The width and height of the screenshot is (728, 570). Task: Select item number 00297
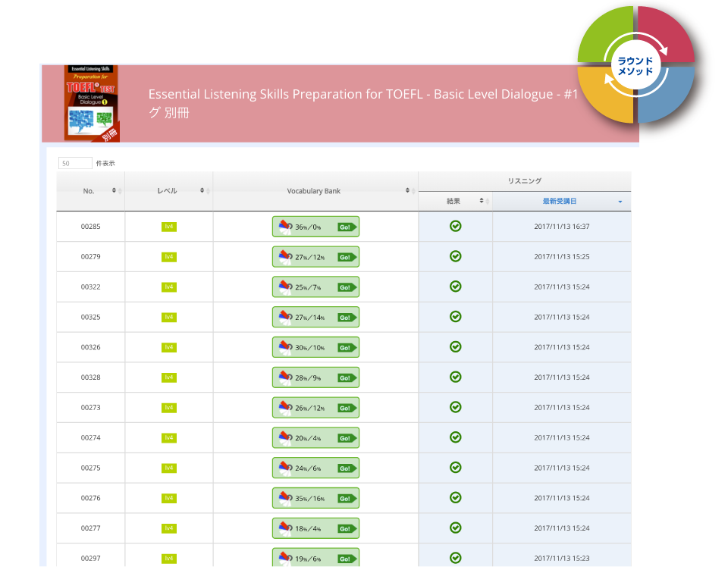90,559
